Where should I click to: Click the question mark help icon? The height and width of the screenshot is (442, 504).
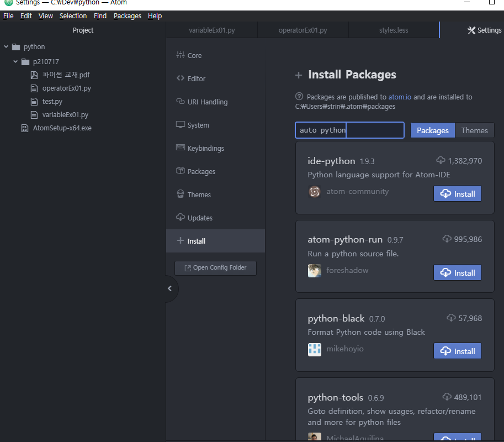pos(299,96)
